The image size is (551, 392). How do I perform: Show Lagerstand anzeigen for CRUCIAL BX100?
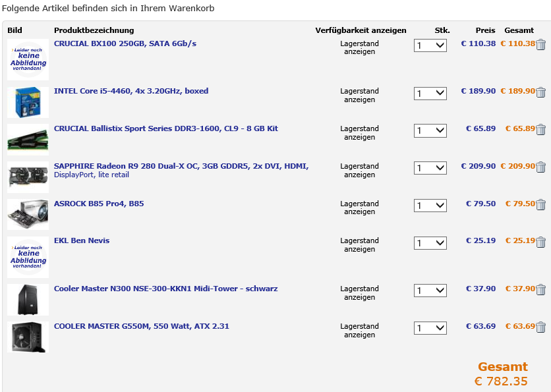tap(359, 48)
